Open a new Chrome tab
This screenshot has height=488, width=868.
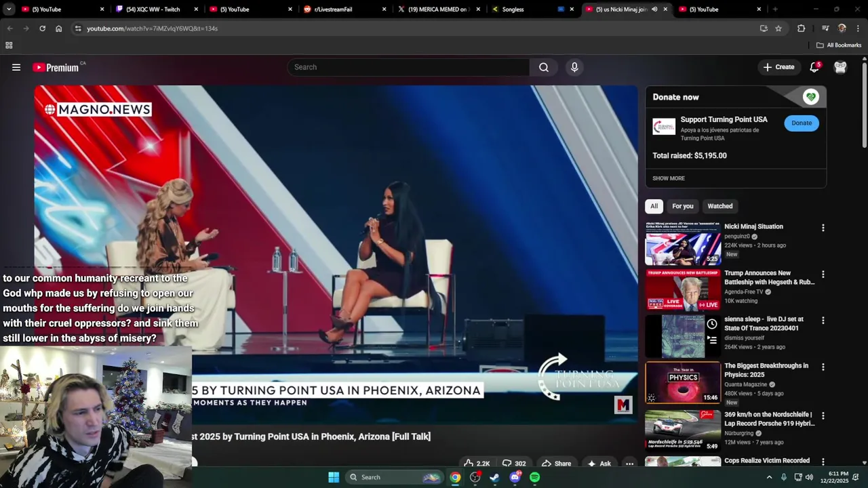tap(775, 9)
